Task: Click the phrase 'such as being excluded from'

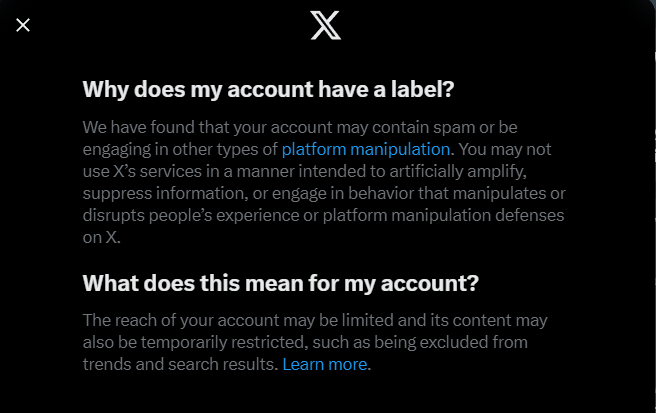Action: coord(433,342)
